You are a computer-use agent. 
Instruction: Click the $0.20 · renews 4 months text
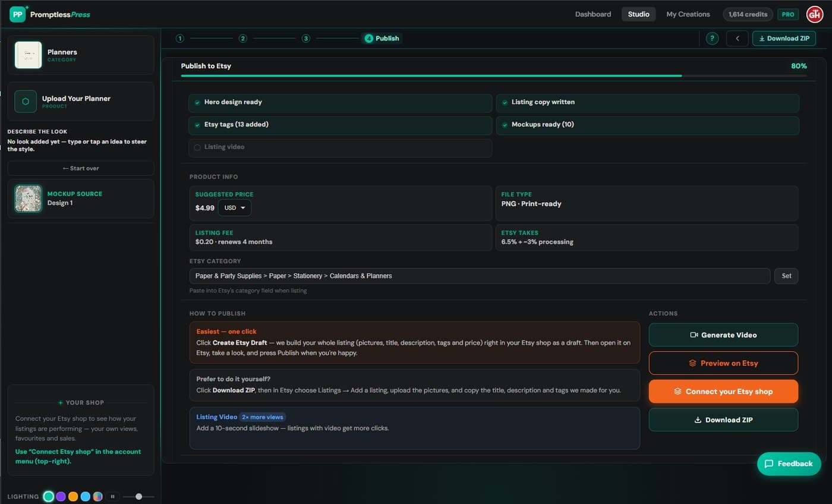pos(234,242)
